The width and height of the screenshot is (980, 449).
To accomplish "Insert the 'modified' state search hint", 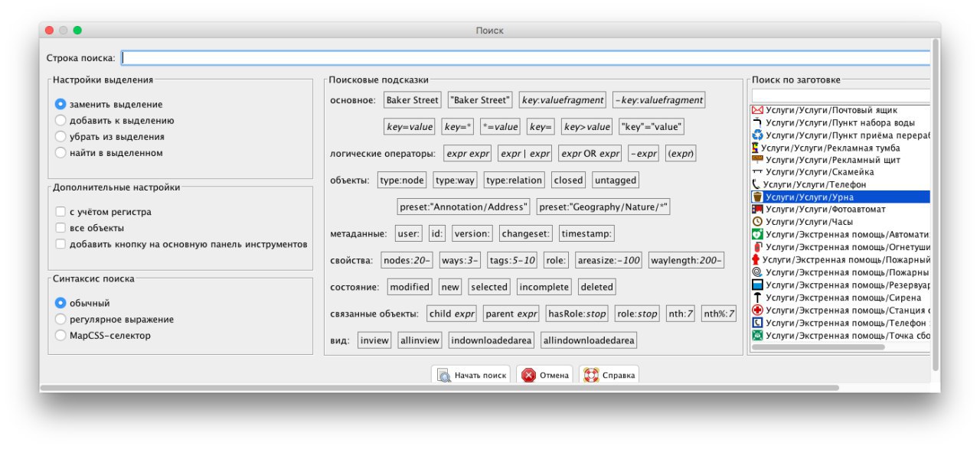I will (409, 287).
